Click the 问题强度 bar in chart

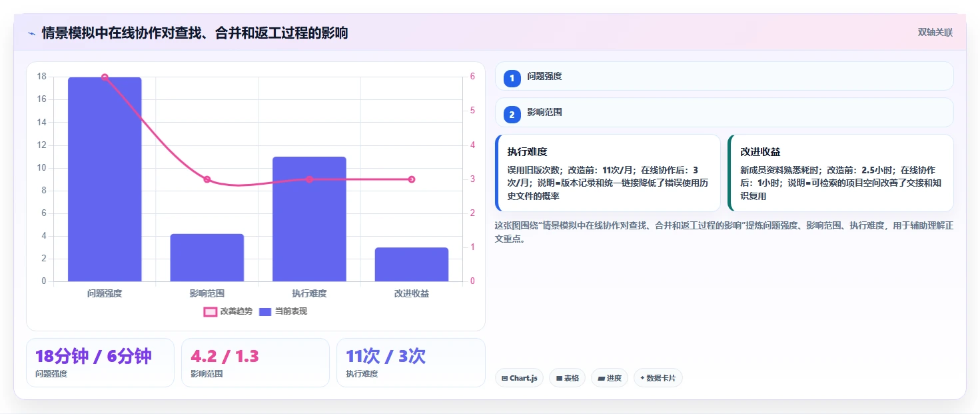coord(105,179)
